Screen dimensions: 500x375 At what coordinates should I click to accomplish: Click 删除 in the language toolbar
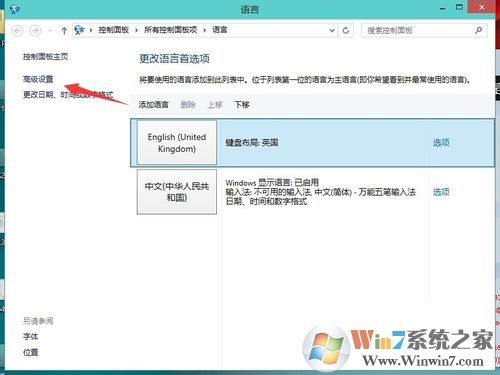tap(188, 105)
